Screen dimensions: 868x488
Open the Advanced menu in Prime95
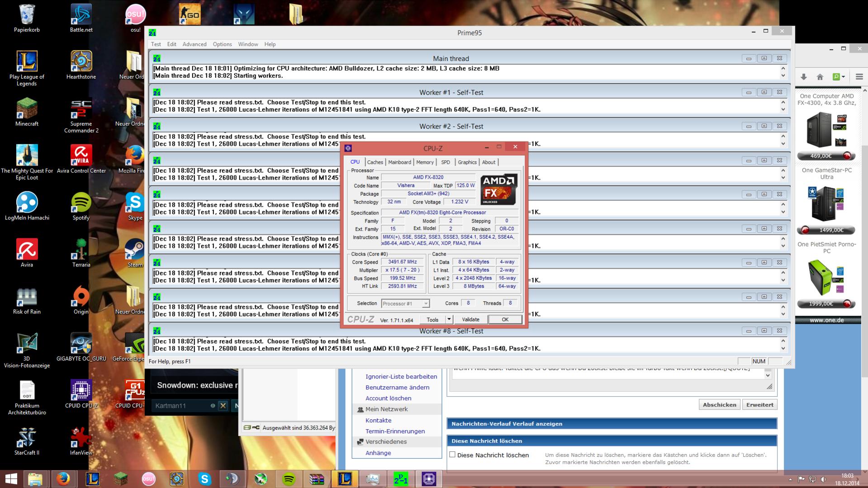pos(194,44)
